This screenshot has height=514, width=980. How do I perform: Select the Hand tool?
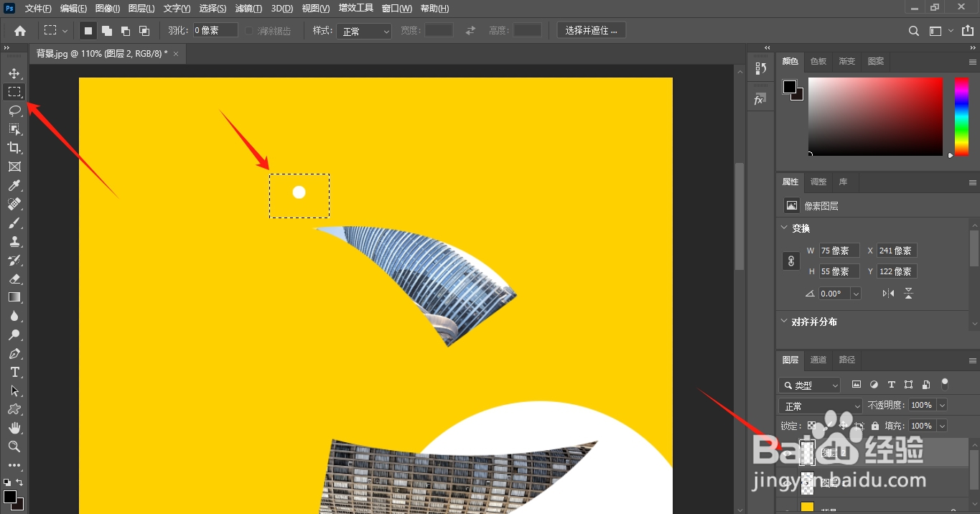pyautogui.click(x=14, y=428)
